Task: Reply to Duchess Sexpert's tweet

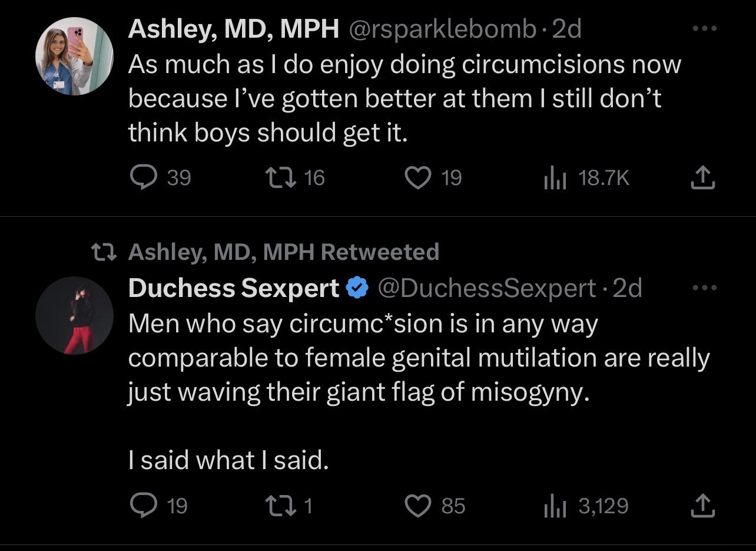Action: tap(141, 506)
